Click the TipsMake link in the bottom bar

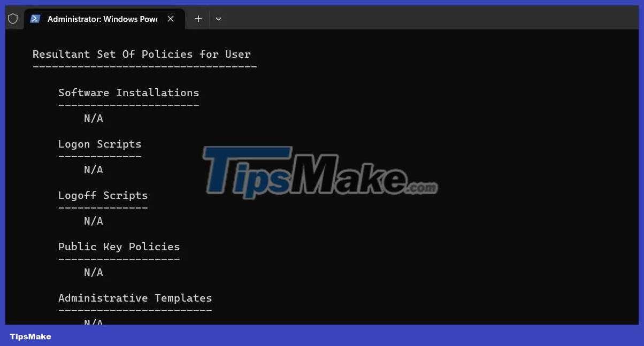[30, 336]
